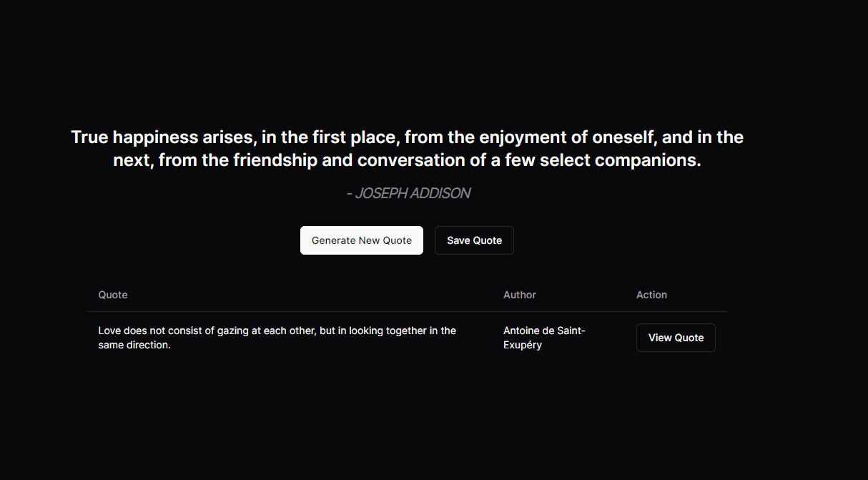Click "Exupéry" in the saved author cell
The width and height of the screenshot is (868, 480).
coord(522,345)
